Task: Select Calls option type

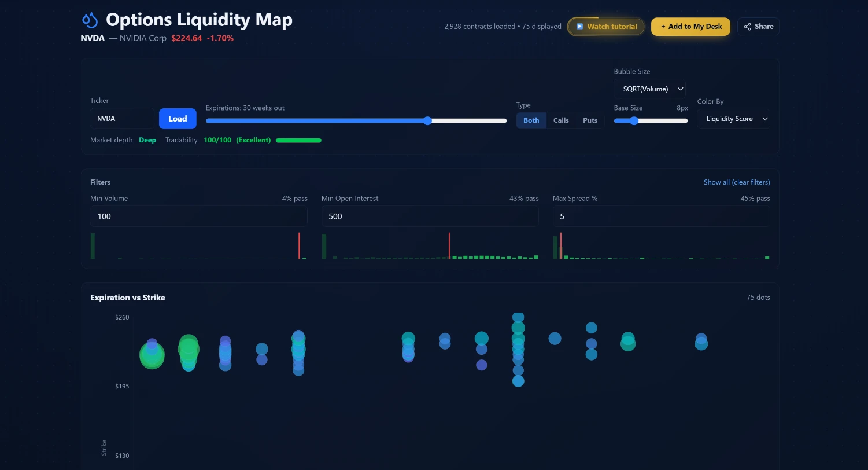Action: [561, 120]
